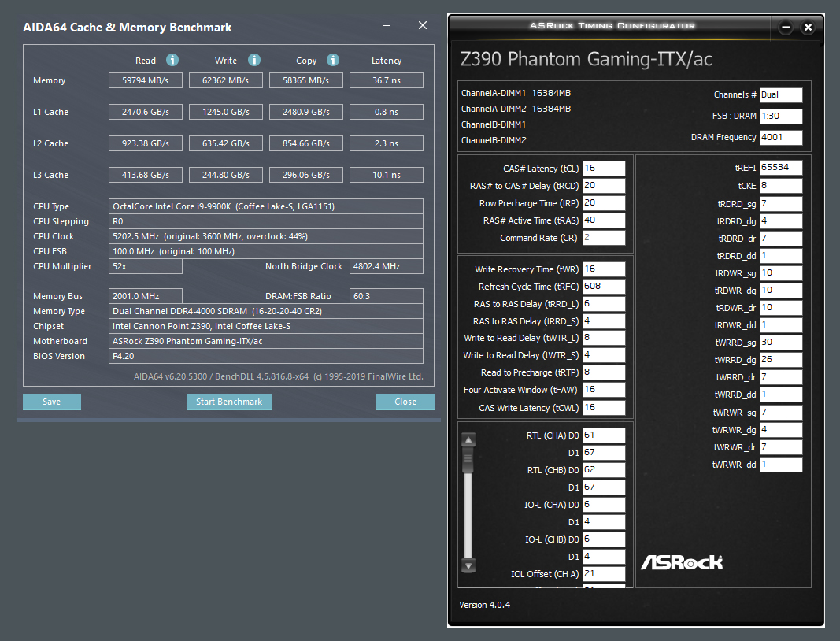Click the tWRRD_dg value field

coord(781,360)
